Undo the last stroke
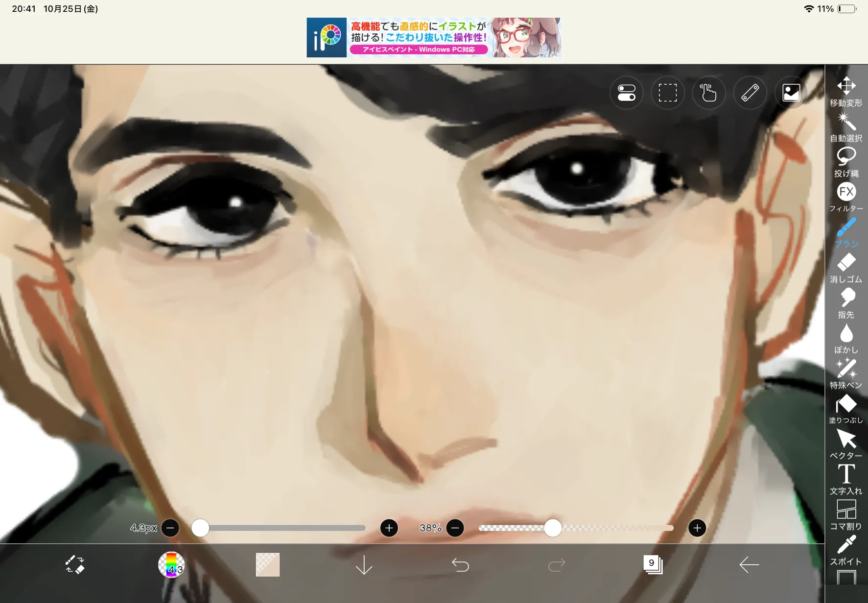The image size is (868, 603). pyautogui.click(x=460, y=565)
